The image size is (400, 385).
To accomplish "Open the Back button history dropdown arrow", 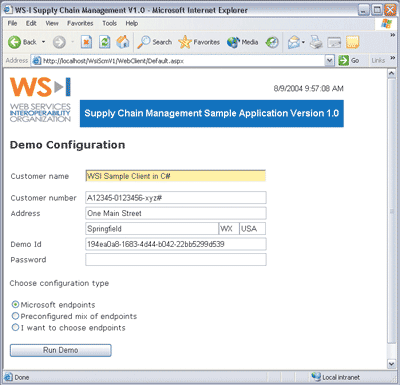I will coord(43,42).
